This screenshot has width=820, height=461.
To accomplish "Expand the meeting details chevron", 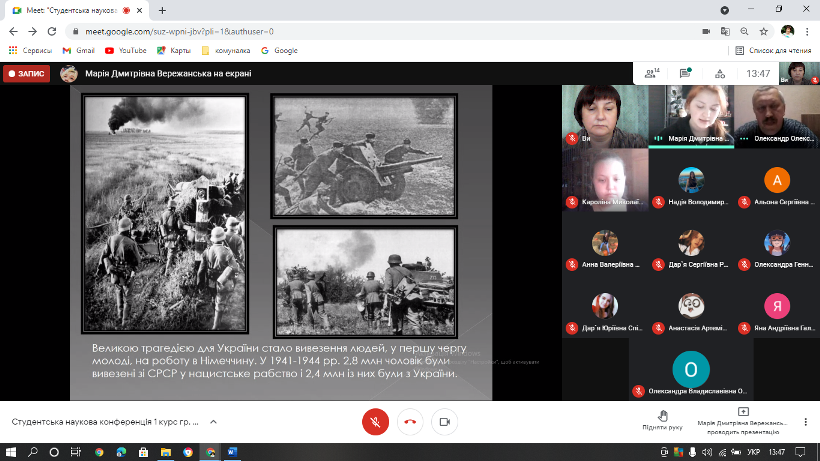I will tap(213, 422).
